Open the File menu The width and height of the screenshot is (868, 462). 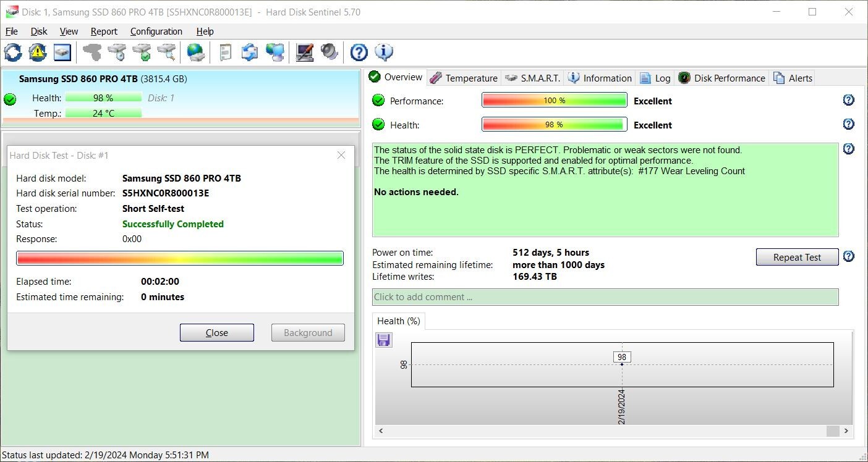11,31
